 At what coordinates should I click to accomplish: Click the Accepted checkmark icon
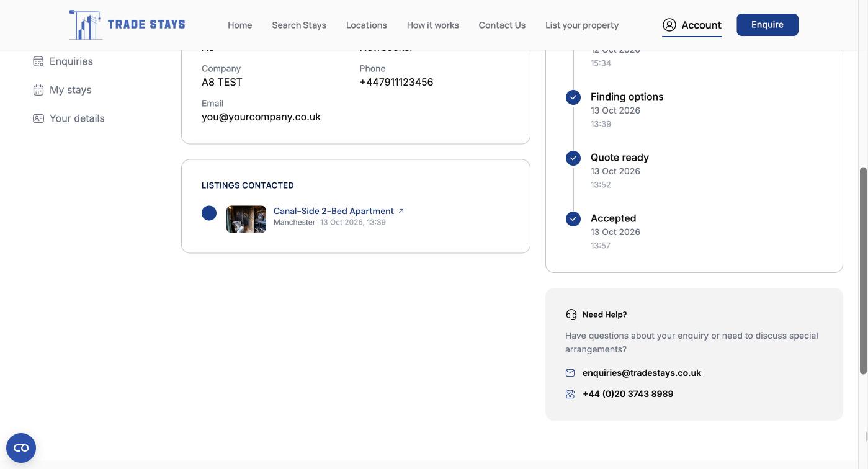coord(573,219)
